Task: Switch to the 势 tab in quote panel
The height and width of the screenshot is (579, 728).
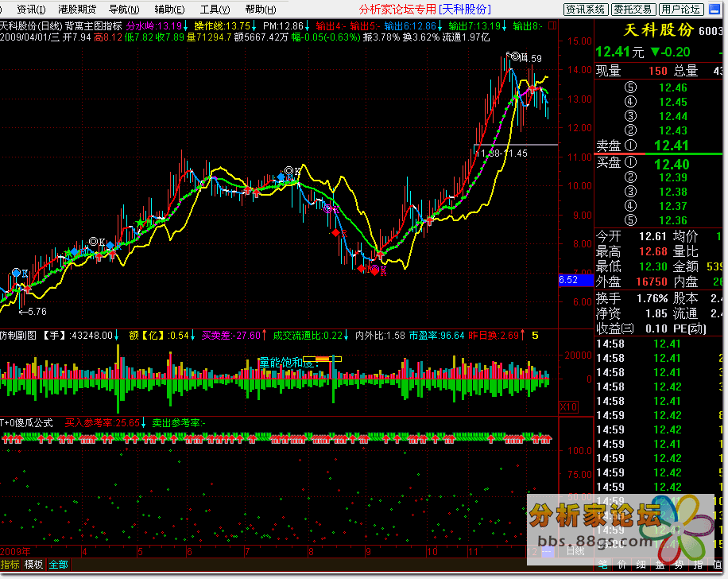Action: [x=679, y=565]
